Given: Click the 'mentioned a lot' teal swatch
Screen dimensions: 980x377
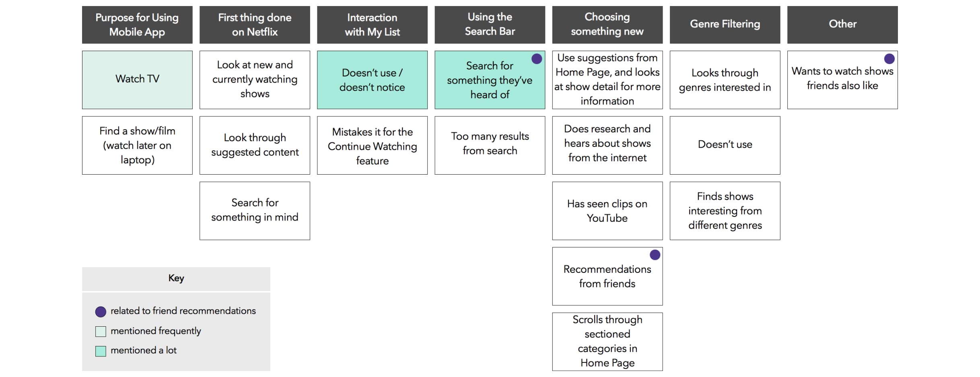Looking at the screenshot, I should click(x=101, y=351).
